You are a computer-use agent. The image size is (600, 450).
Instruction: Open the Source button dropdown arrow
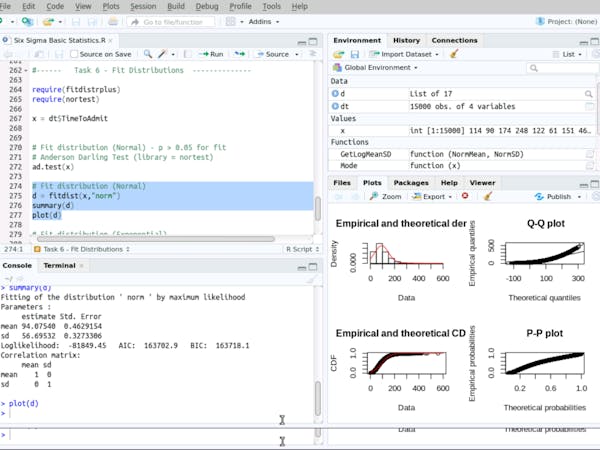coord(297,54)
